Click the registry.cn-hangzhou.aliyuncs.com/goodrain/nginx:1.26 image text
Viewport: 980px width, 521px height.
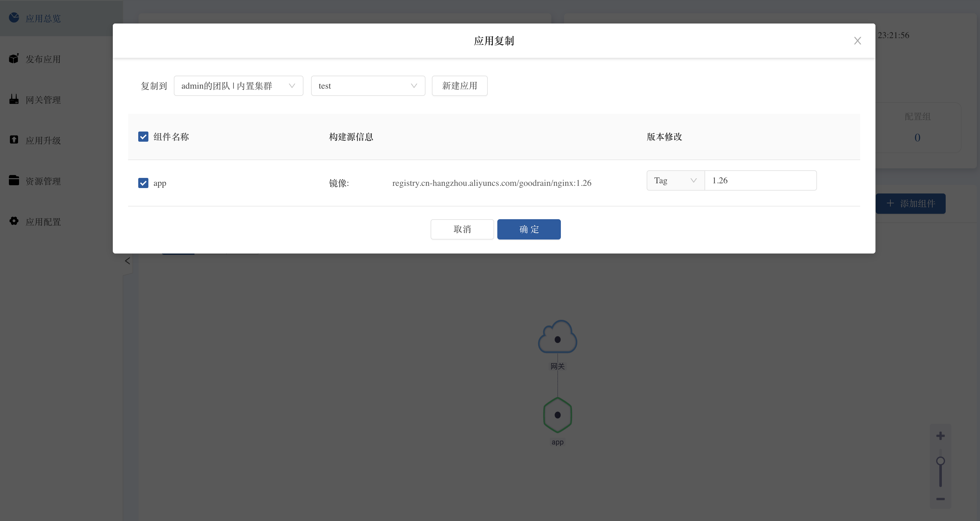pos(492,183)
